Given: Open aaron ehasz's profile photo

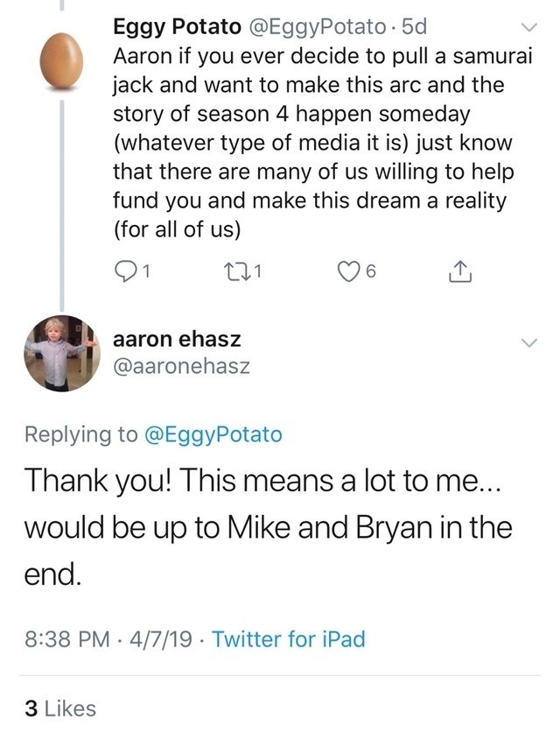Looking at the screenshot, I should [x=60, y=352].
